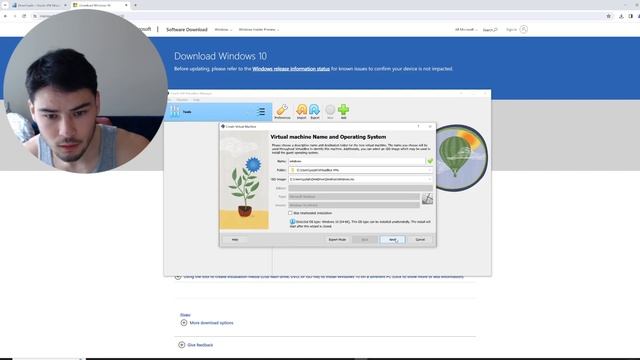The image size is (640, 360).
Task: Click the Sign in link
Action: point(511,30)
